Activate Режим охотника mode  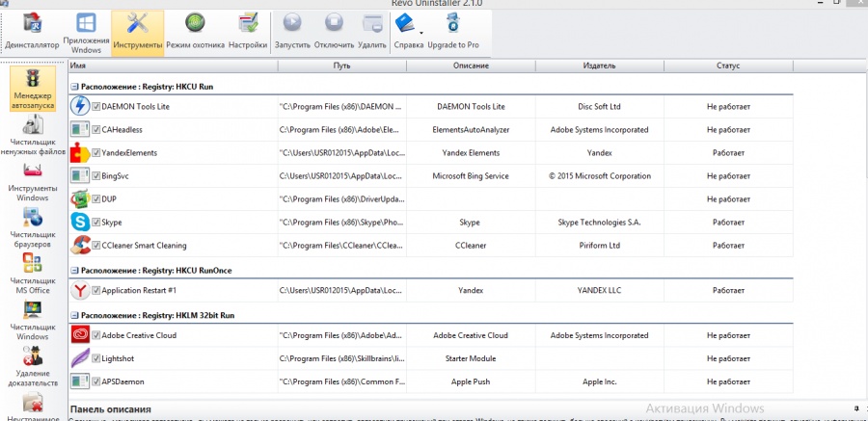click(195, 33)
